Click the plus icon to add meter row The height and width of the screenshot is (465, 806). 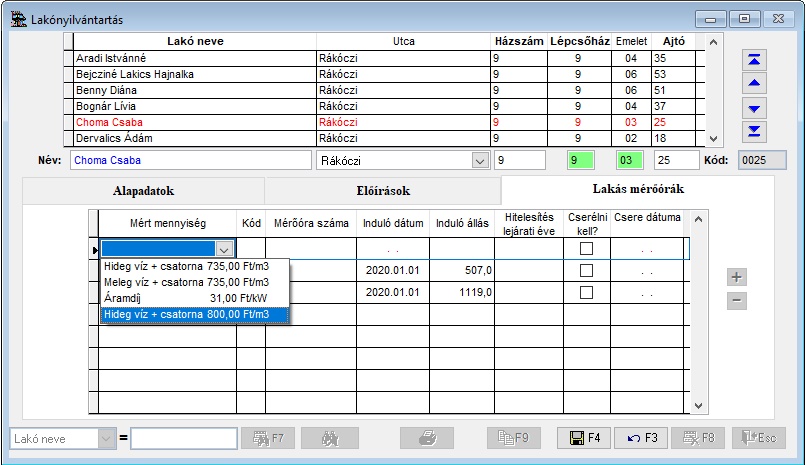[x=737, y=277]
